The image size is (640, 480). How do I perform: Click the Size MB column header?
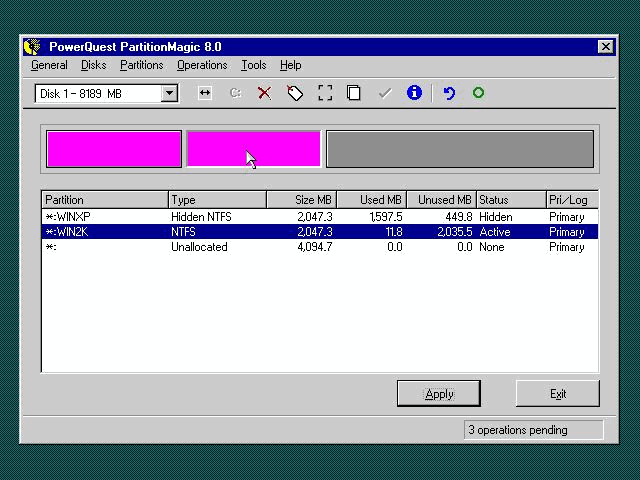click(x=301, y=200)
